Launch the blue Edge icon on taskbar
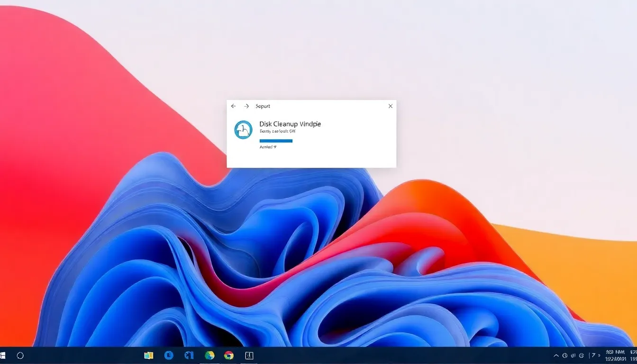637x364 pixels. coord(169,355)
